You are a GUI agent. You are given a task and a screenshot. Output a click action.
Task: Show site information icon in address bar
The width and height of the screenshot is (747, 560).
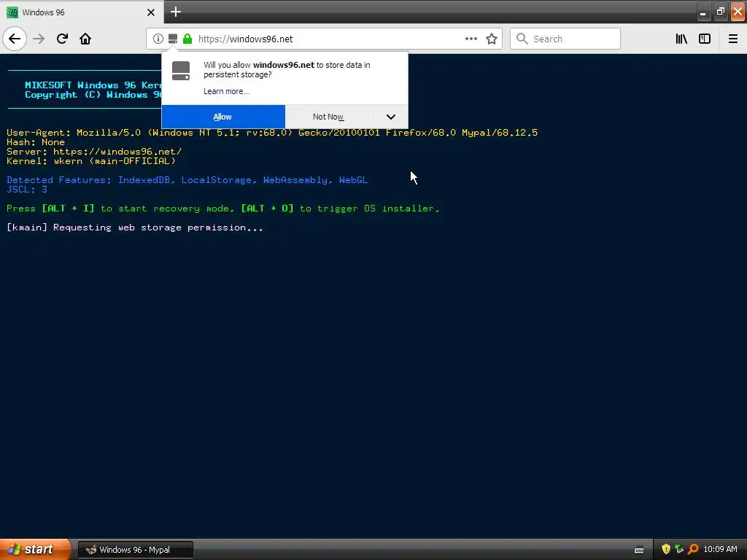[x=158, y=39]
